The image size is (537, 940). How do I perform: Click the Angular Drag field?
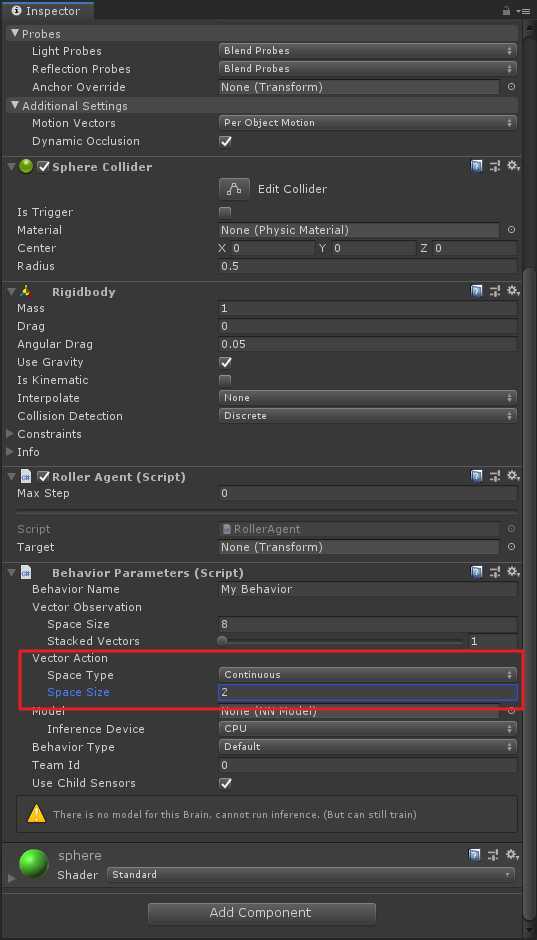click(367, 344)
